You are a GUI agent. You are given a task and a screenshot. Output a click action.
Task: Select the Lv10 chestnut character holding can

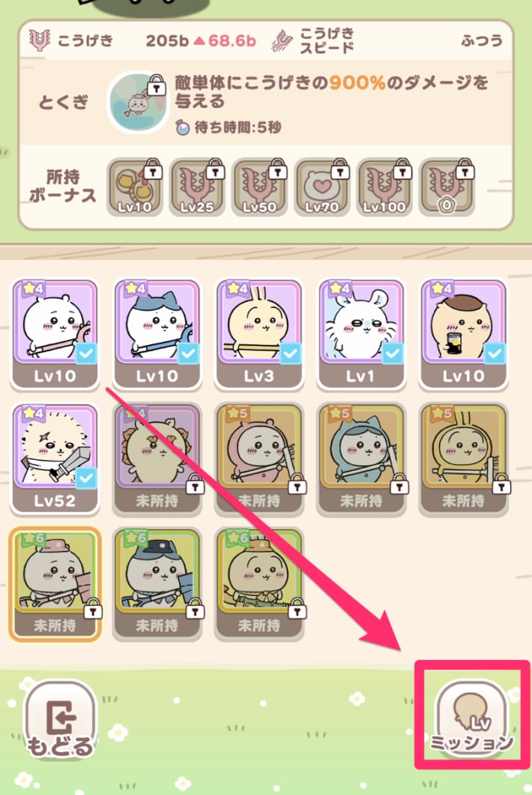[464, 335]
